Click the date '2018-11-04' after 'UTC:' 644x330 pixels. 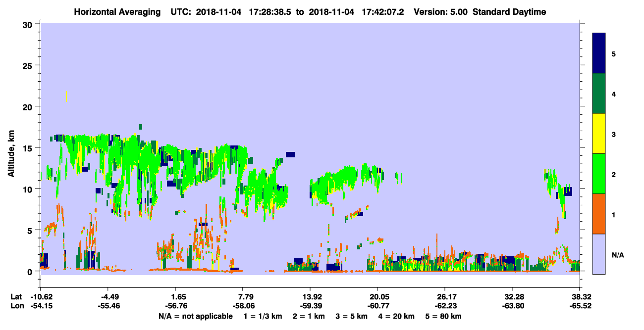coord(217,12)
